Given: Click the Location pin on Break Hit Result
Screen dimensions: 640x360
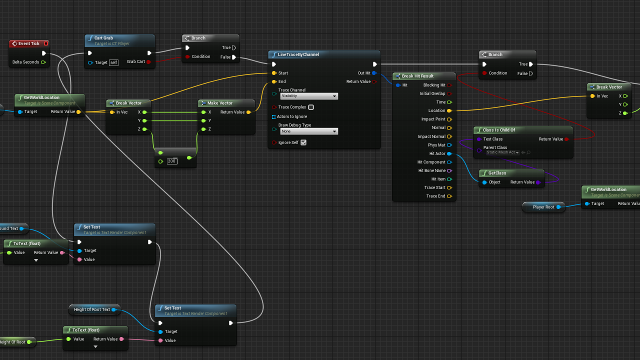Looking at the screenshot, I should (449, 111).
